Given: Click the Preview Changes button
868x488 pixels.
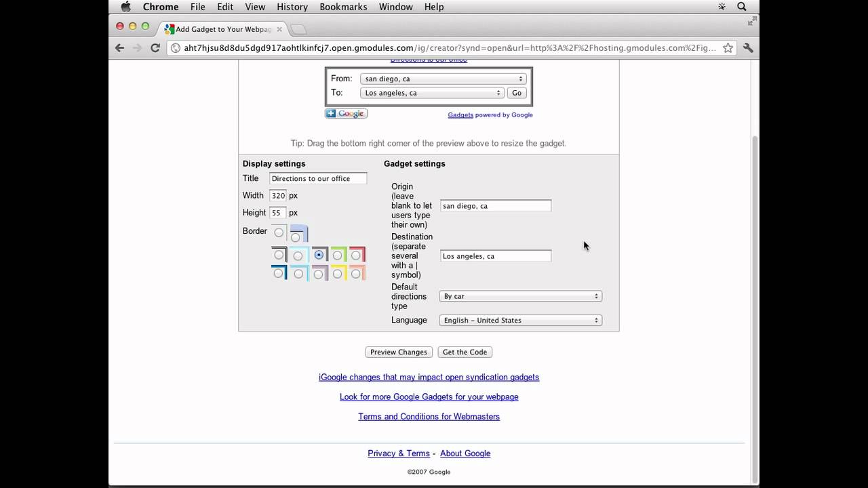Looking at the screenshot, I should click(399, 352).
